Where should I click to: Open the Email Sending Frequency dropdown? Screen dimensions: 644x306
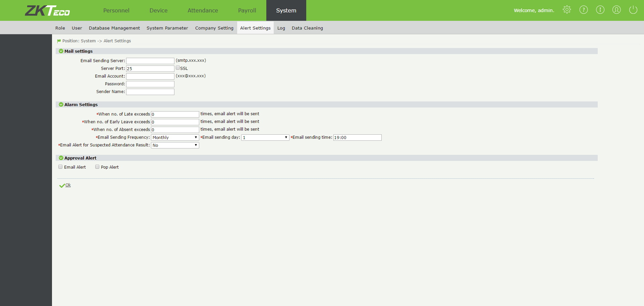pyautogui.click(x=175, y=137)
